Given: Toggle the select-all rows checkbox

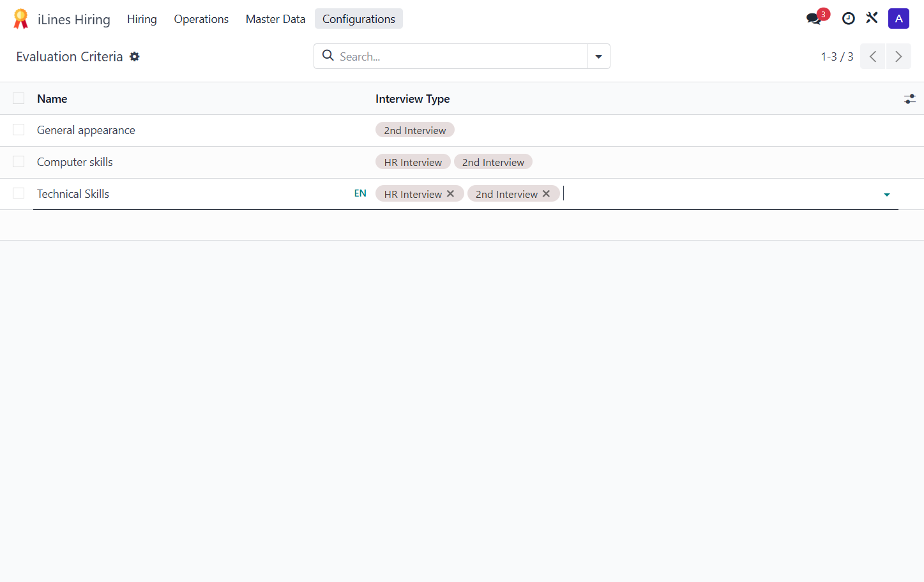Looking at the screenshot, I should point(19,98).
